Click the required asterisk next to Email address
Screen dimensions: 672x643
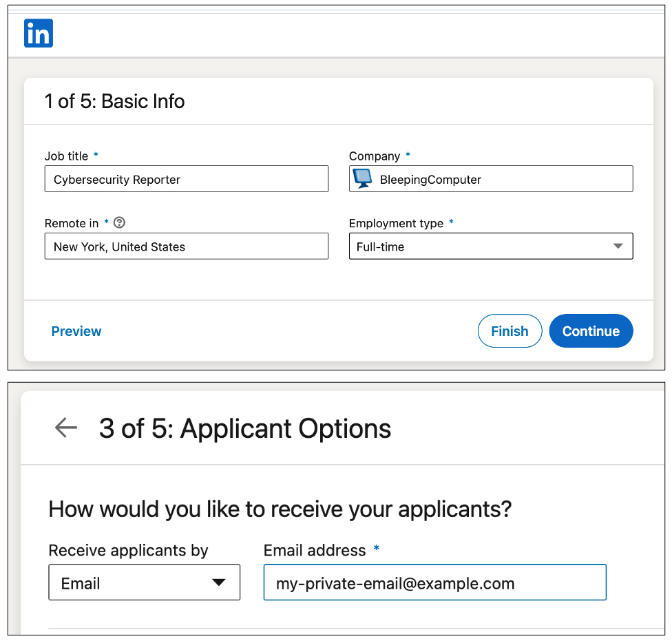375,550
